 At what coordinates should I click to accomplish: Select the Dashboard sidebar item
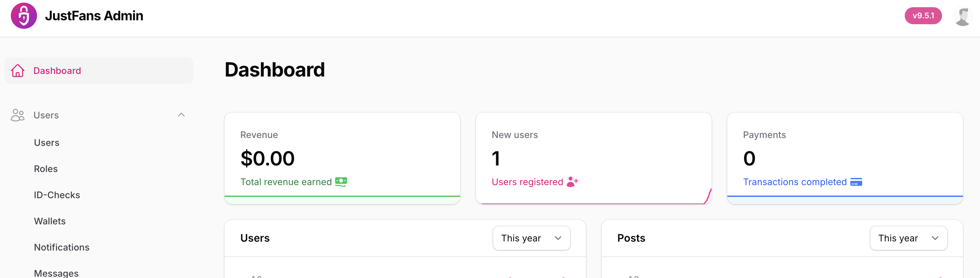(99, 71)
